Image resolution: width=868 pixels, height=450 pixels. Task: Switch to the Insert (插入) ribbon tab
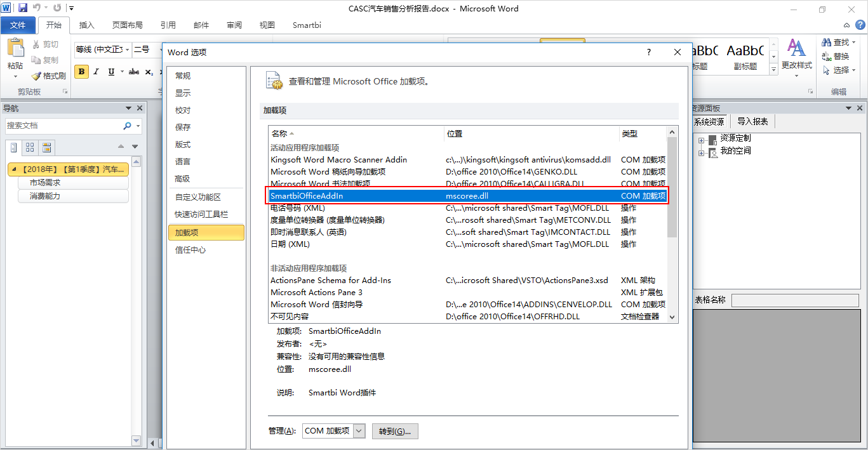tap(86, 25)
